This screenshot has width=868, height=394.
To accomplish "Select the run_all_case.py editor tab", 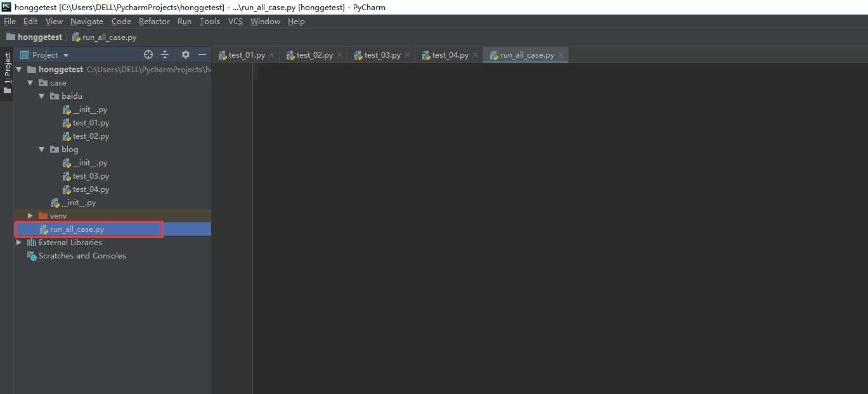I will tap(527, 55).
